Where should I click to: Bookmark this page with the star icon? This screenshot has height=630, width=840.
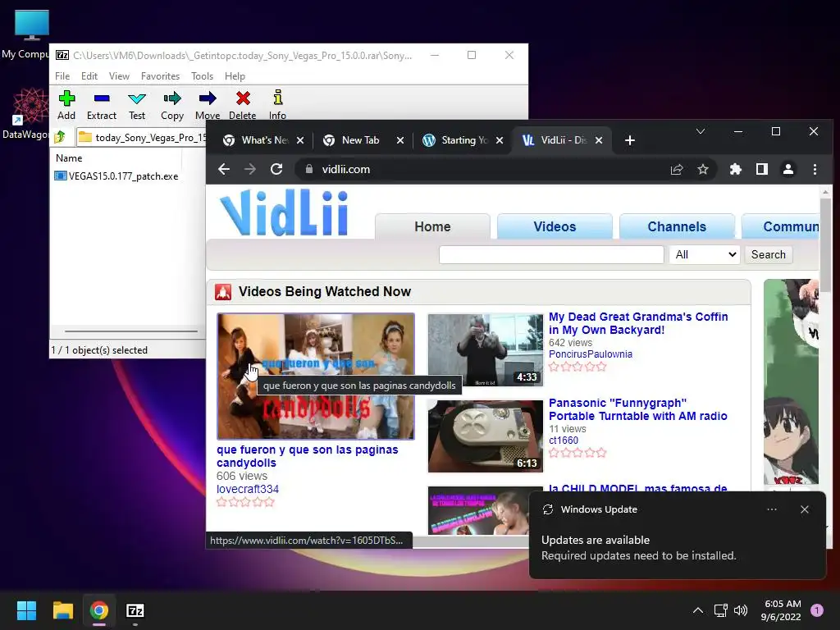pos(703,169)
